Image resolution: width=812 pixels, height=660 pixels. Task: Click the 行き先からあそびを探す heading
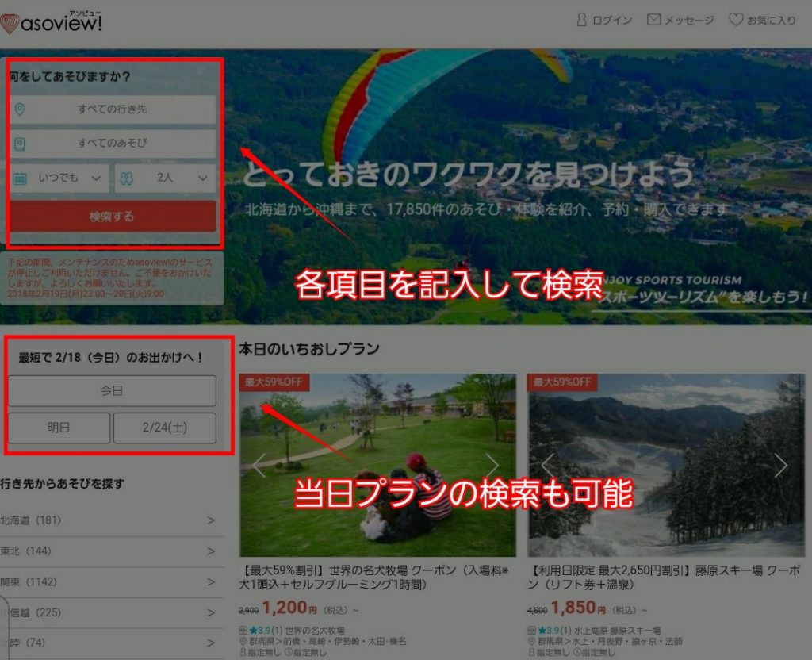(x=62, y=484)
